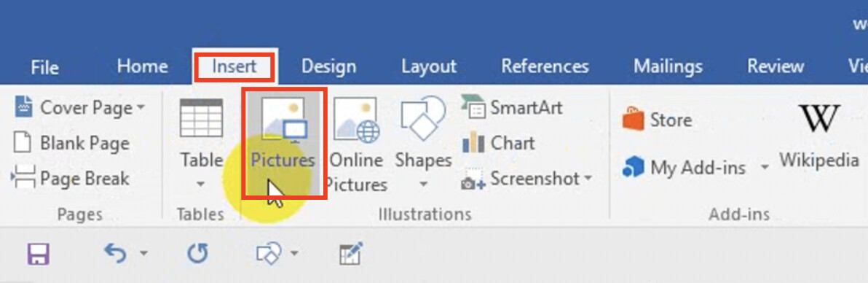This screenshot has width=868, height=283.
Task: Click the Undo arrow icon
Action: pyautogui.click(x=114, y=254)
